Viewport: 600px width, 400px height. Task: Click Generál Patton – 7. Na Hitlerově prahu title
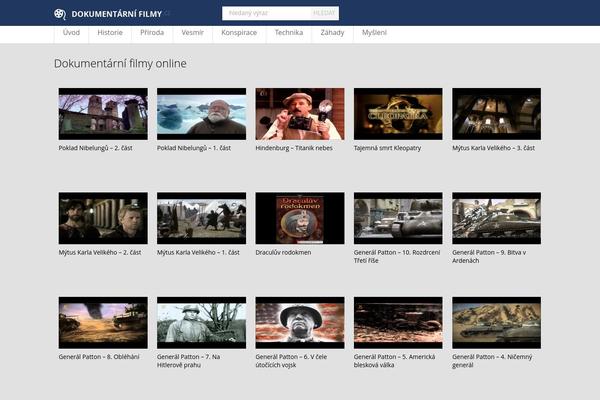(x=188, y=361)
